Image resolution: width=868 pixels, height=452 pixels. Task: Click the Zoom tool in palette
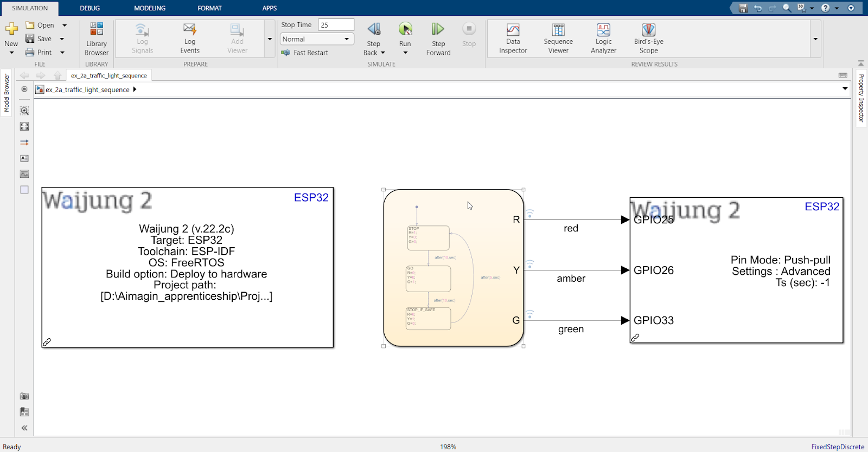click(x=24, y=111)
